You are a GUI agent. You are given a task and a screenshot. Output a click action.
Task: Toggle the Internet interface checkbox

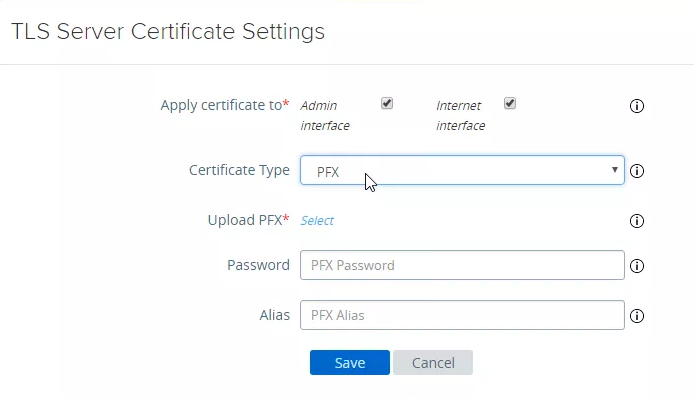pos(510,103)
